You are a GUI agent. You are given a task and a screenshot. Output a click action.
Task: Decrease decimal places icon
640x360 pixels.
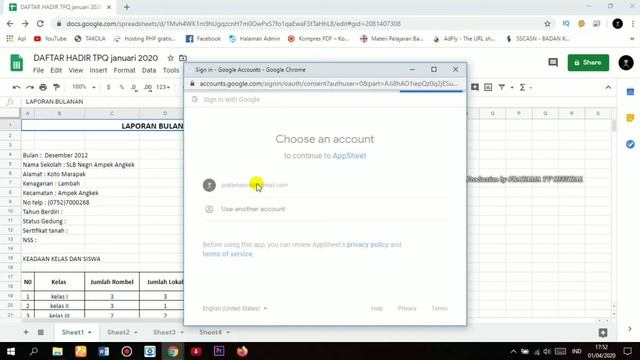134,87
